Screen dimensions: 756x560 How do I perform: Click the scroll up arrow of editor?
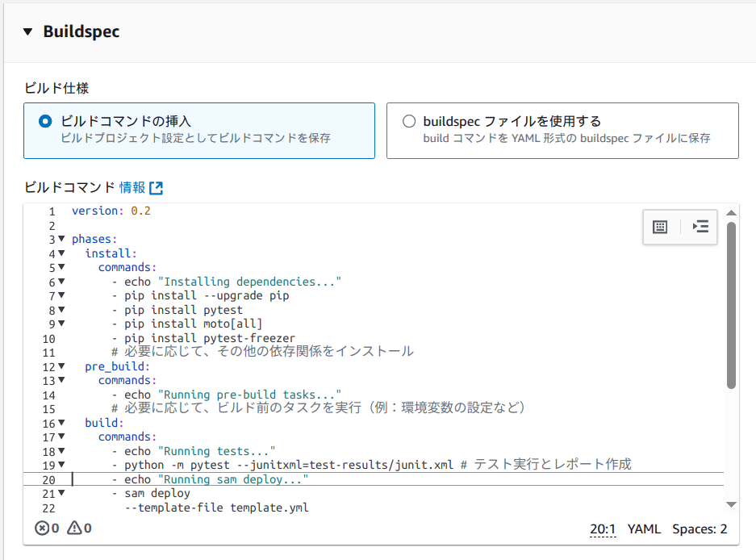click(x=732, y=213)
